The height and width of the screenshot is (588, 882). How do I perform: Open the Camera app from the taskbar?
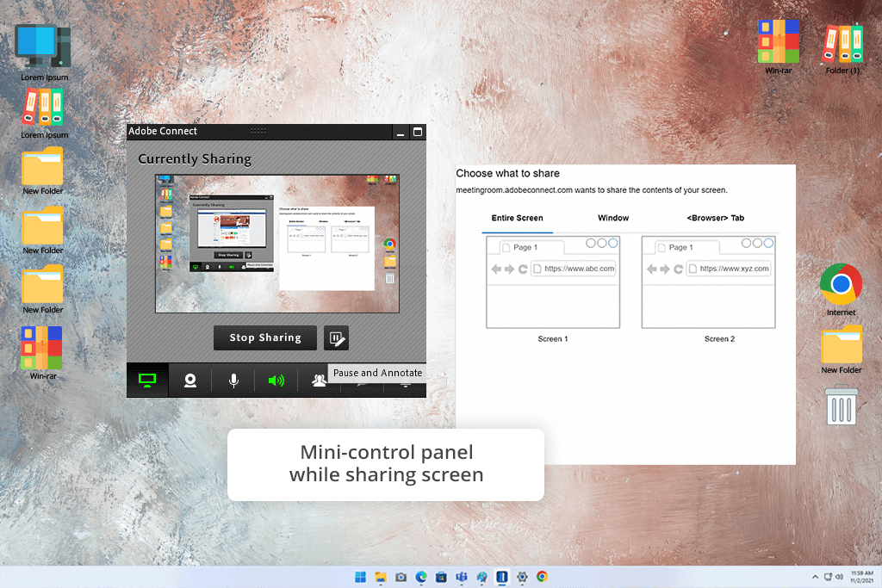click(x=401, y=577)
